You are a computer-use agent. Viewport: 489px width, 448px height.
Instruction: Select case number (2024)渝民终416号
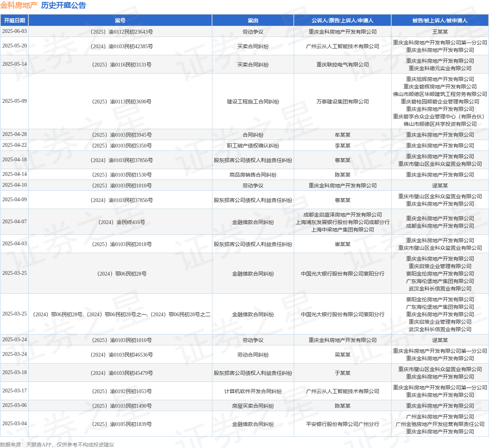[120, 222]
